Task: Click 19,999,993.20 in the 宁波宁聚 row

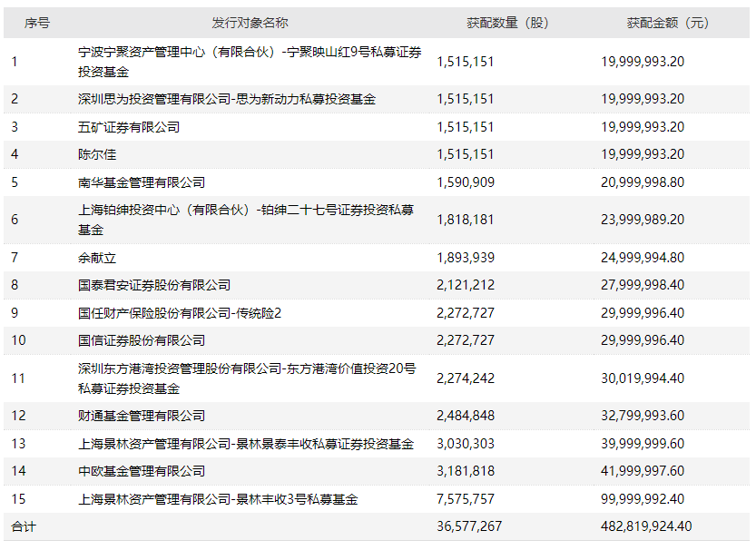Action: coord(643,62)
